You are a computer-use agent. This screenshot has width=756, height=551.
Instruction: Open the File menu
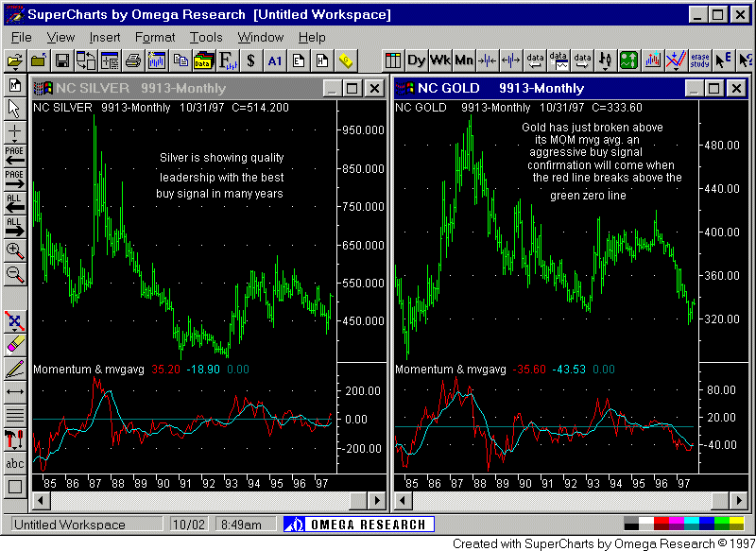[21, 38]
